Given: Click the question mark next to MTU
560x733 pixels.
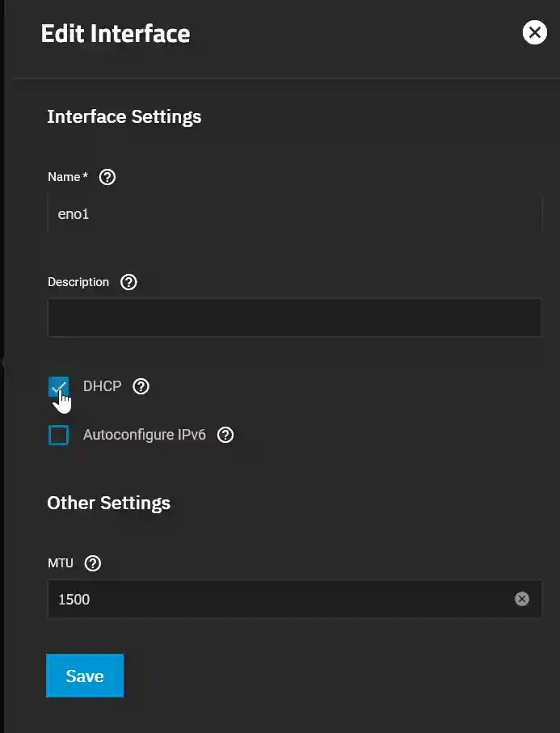Looking at the screenshot, I should 91,563.
